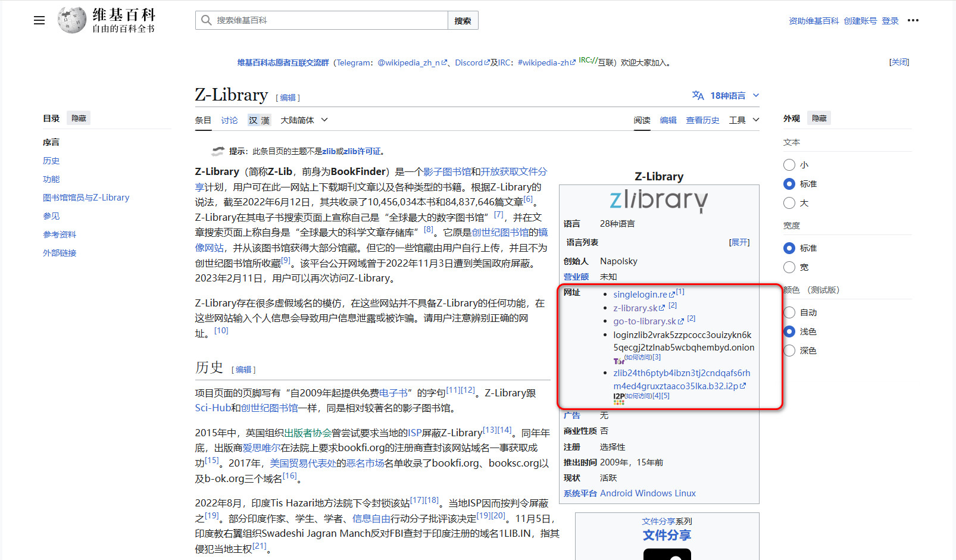Click the 系统平台 infobox link
This screenshot has width=956, height=560.
[580, 493]
